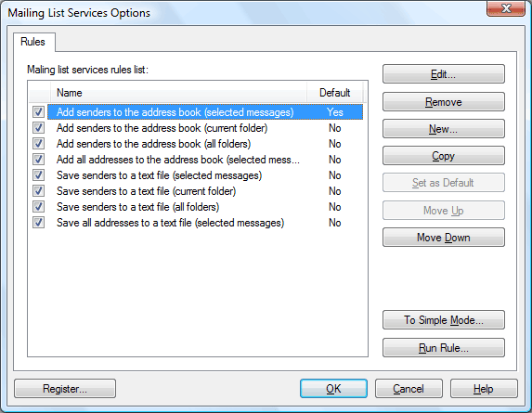Viewport: 532px width, 413px height.
Task: Switch using To Simple Mode... button
Action: tap(444, 320)
